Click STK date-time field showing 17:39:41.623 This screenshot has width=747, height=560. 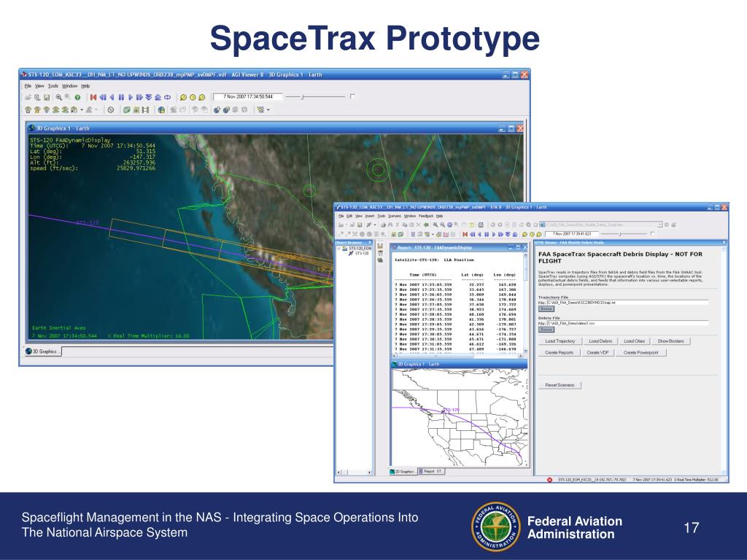(x=570, y=234)
